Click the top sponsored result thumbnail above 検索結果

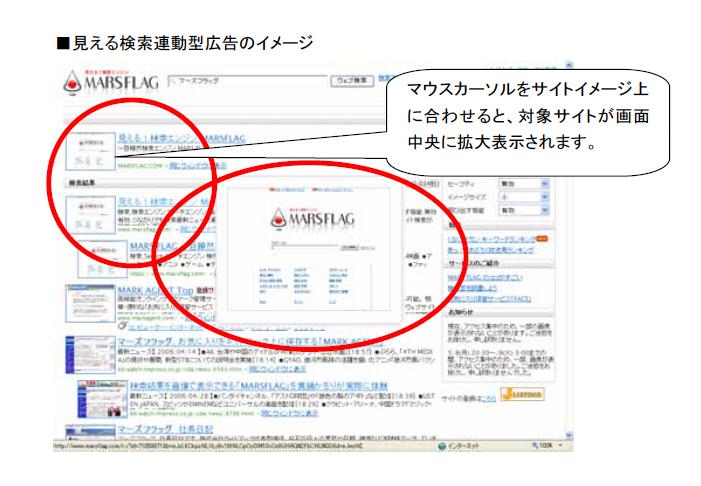click(90, 152)
